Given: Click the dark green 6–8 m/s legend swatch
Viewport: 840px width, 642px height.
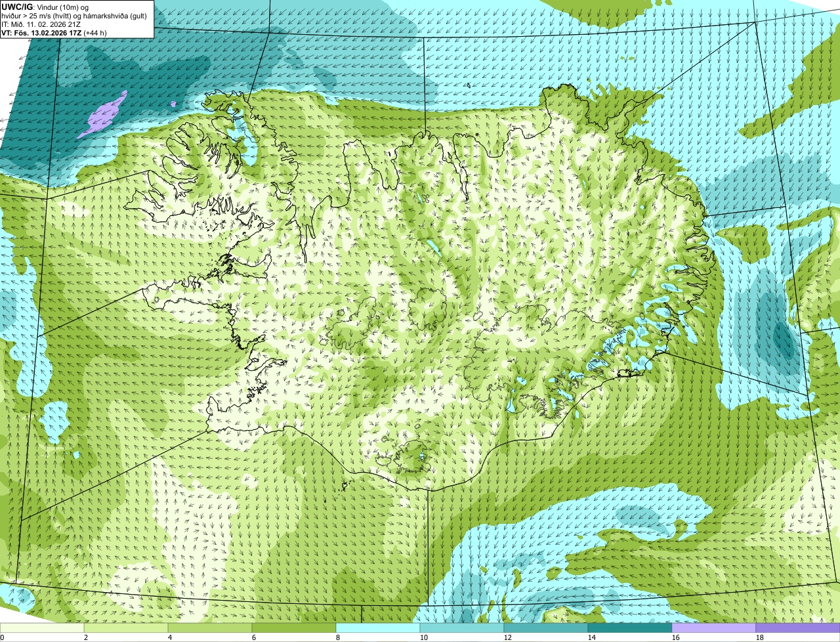Looking at the screenshot, I should tap(294, 628).
